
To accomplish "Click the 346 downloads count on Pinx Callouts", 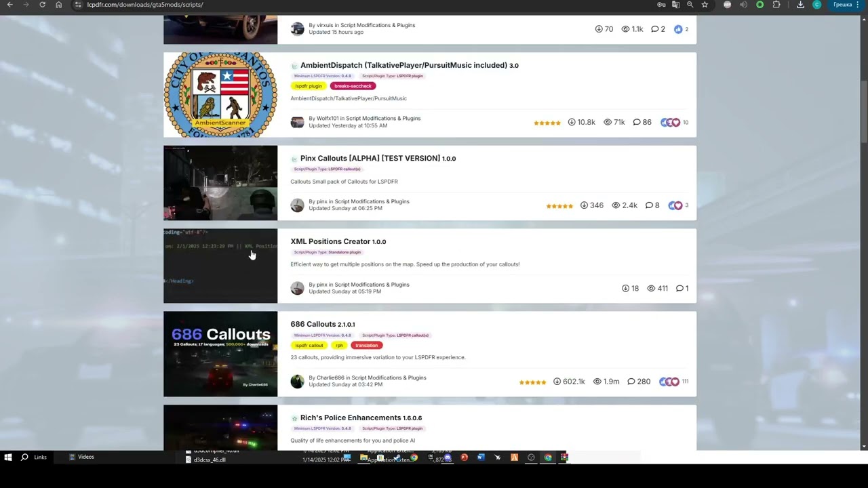I will (591, 205).
